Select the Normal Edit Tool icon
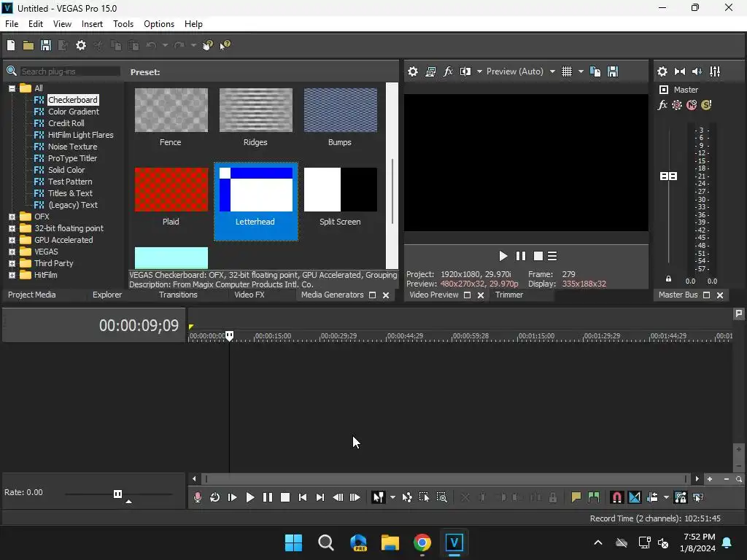This screenshot has width=747, height=560. (378, 497)
